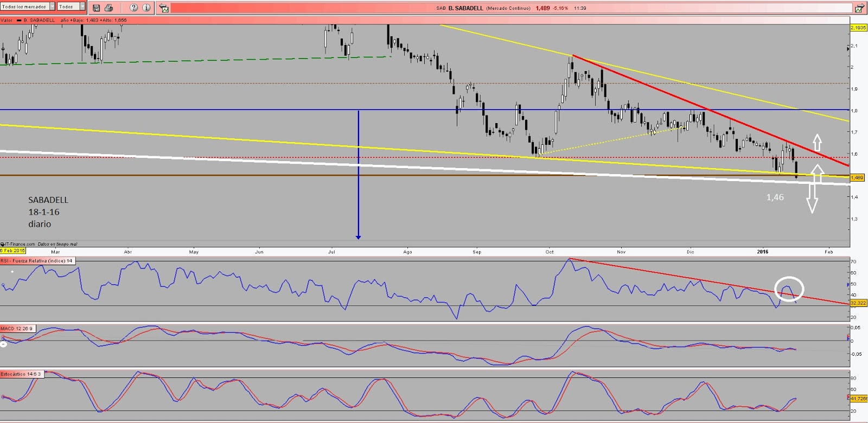This screenshot has height=423, width=868.
Task: Click the yellow 2,1935 price tag on axis
Action: [858, 28]
